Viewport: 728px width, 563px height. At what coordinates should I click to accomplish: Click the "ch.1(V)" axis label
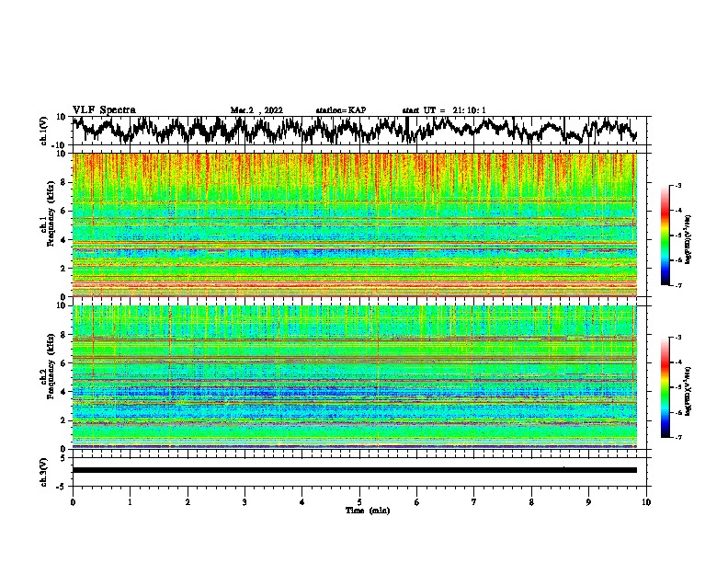tap(44, 131)
